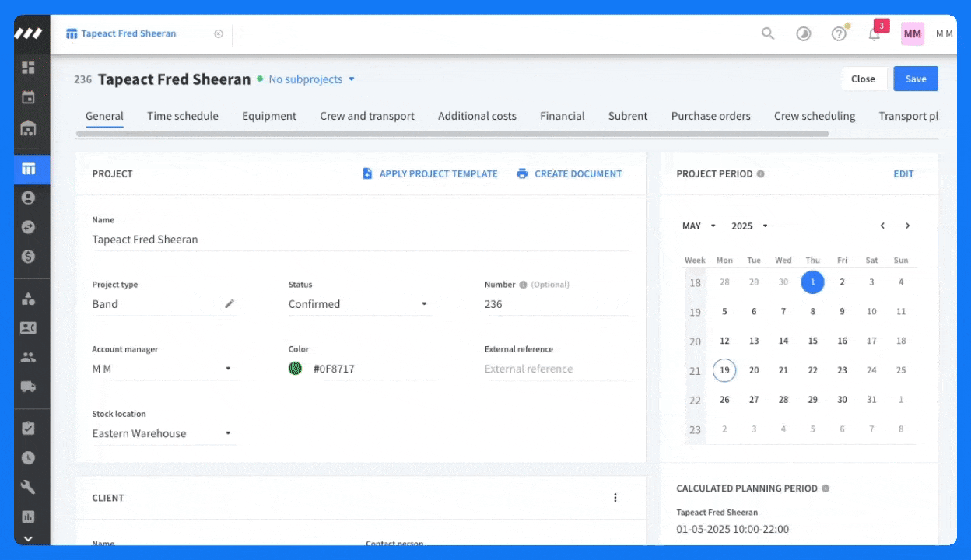
Task: Click the tabs horizontal scrollbar
Action: (452, 134)
